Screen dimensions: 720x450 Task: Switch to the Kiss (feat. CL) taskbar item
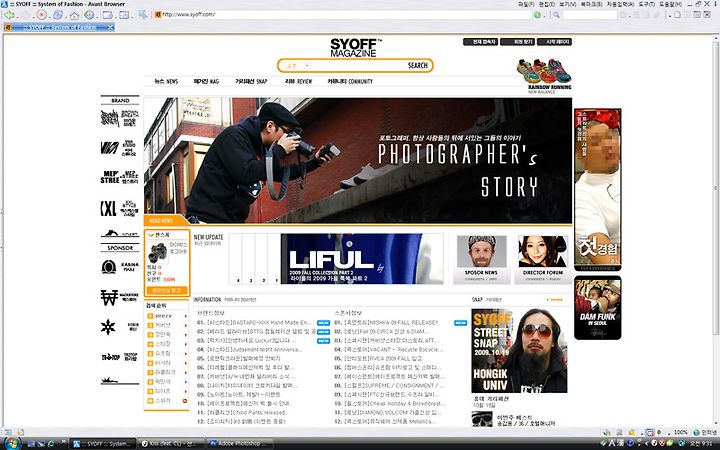tap(171, 444)
